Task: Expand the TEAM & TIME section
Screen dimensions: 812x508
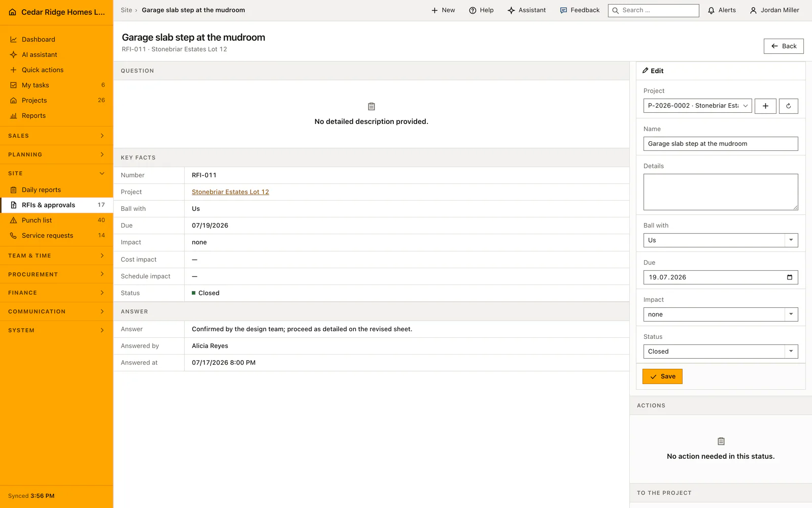Action: coord(56,256)
